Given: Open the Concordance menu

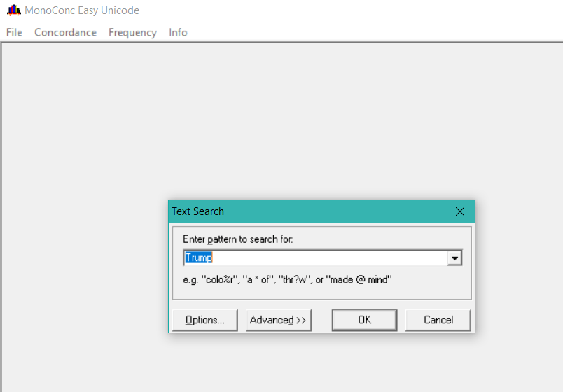Looking at the screenshot, I should point(65,32).
